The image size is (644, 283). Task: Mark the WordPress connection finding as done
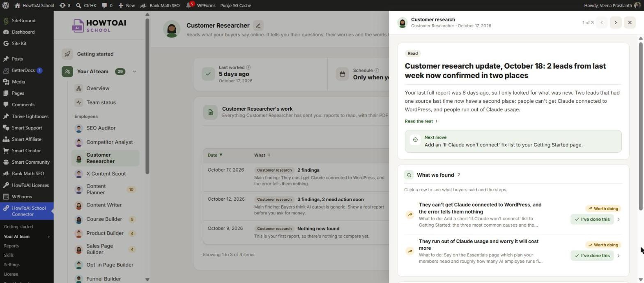pos(592,220)
